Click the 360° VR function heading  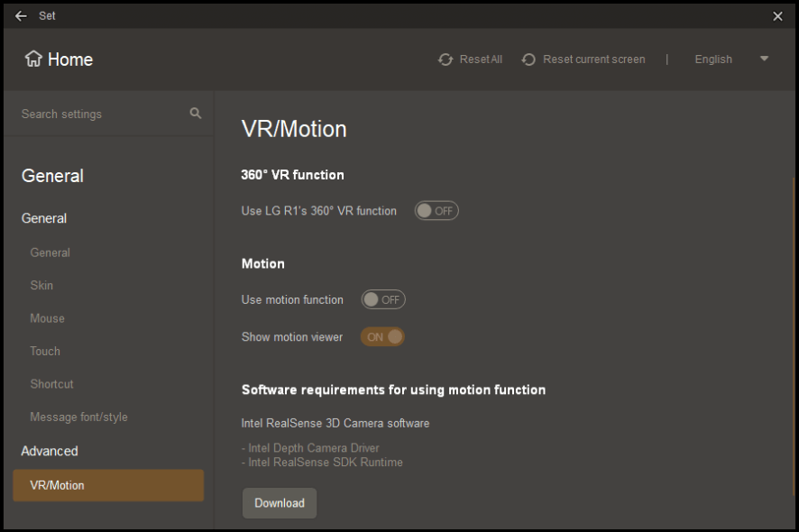click(x=292, y=175)
